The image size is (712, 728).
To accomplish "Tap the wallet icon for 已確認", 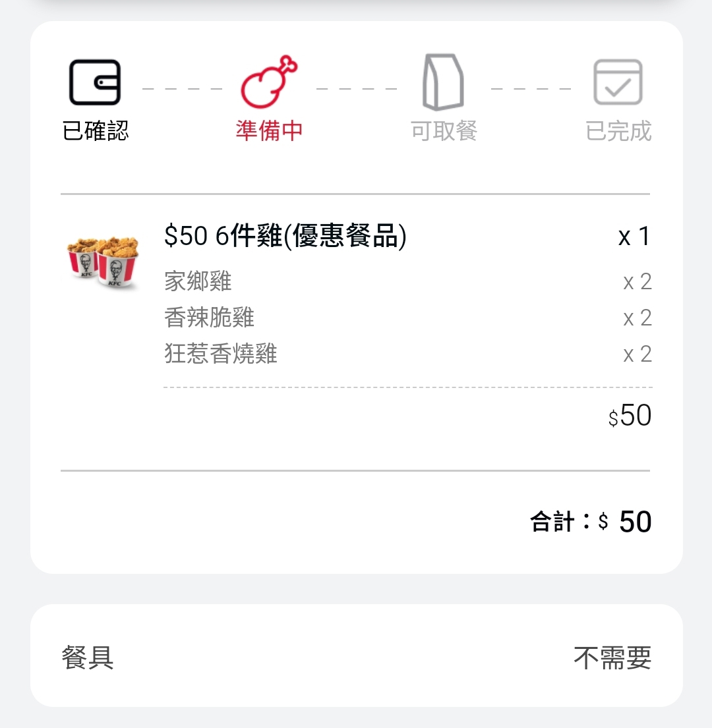I will tap(95, 82).
